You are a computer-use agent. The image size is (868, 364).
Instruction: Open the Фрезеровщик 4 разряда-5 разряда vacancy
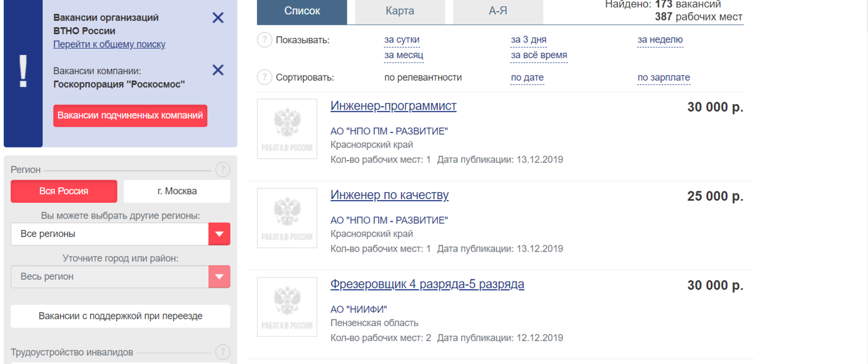tap(427, 284)
